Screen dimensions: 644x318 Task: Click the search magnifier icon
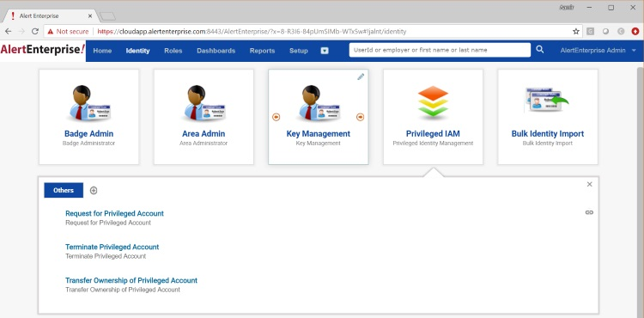540,50
